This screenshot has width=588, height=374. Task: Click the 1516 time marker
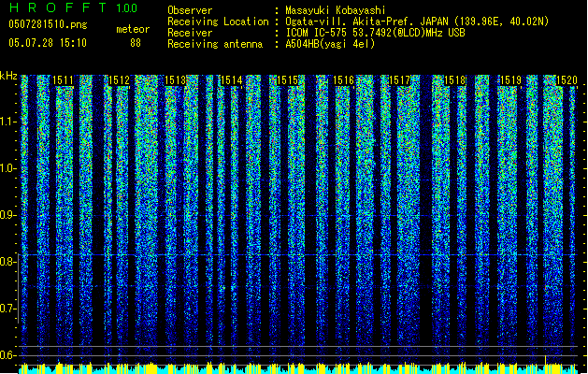pyautogui.click(x=343, y=80)
